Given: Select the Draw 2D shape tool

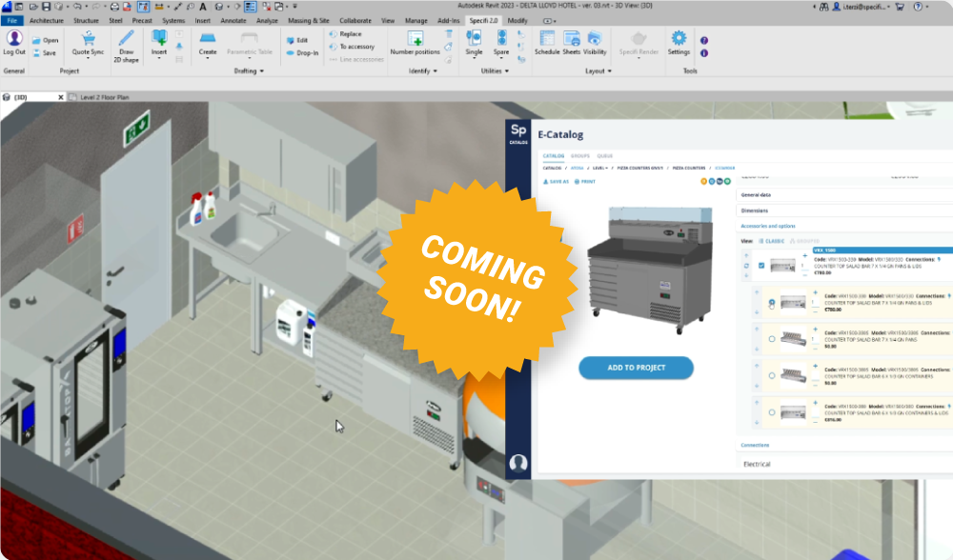Looking at the screenshot, I should click(x=127, y=46).
